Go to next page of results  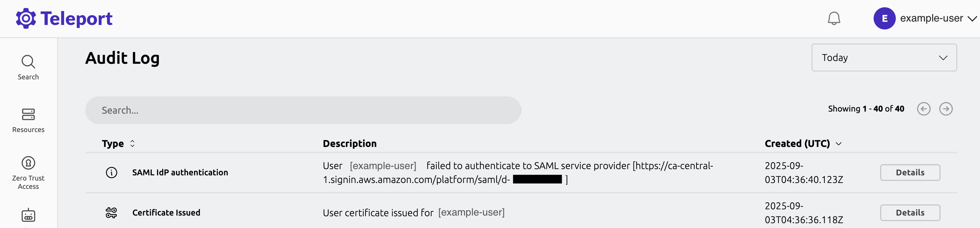[x=946, y=109]
